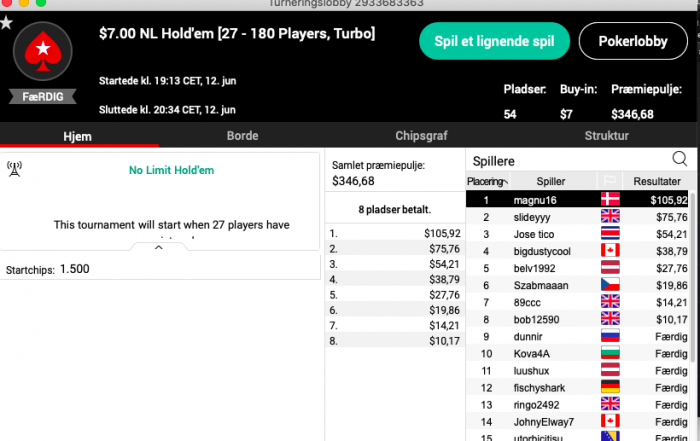Click German flag beside fischyshark
The image size is (700, 441).
[610, 387]
